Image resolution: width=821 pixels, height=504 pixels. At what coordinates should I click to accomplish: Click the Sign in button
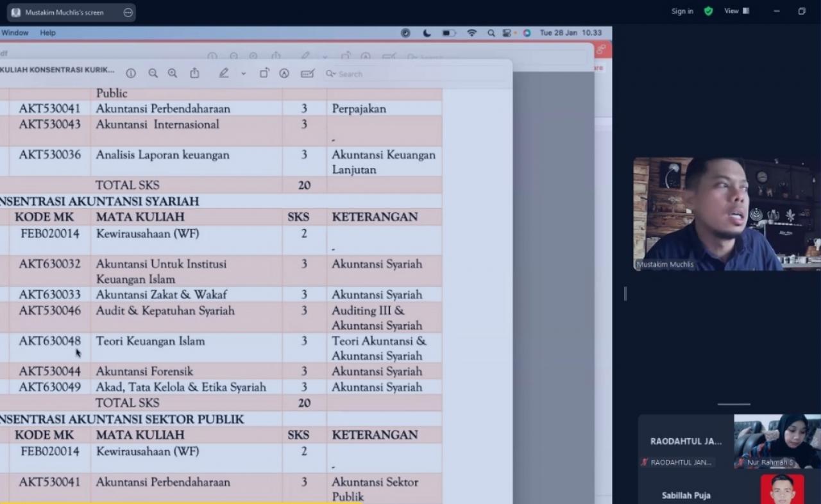click(682, 12)
